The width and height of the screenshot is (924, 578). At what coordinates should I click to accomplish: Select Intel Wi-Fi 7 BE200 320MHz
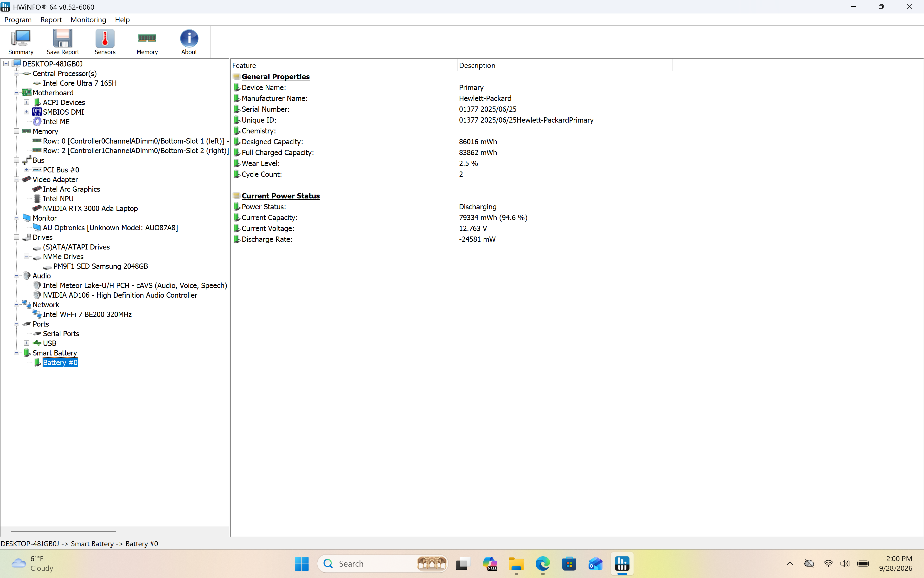(87, 314)
